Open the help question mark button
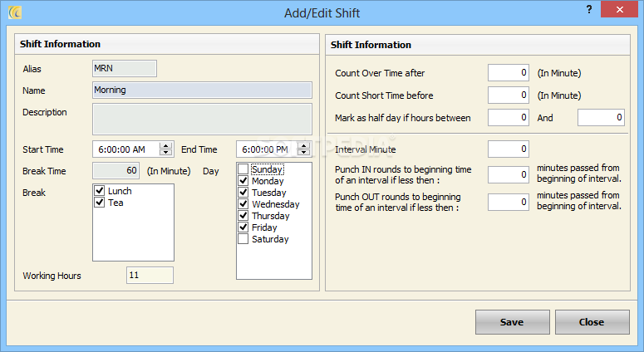This screenshot has width=644, height=352. (x=589, y=9)
